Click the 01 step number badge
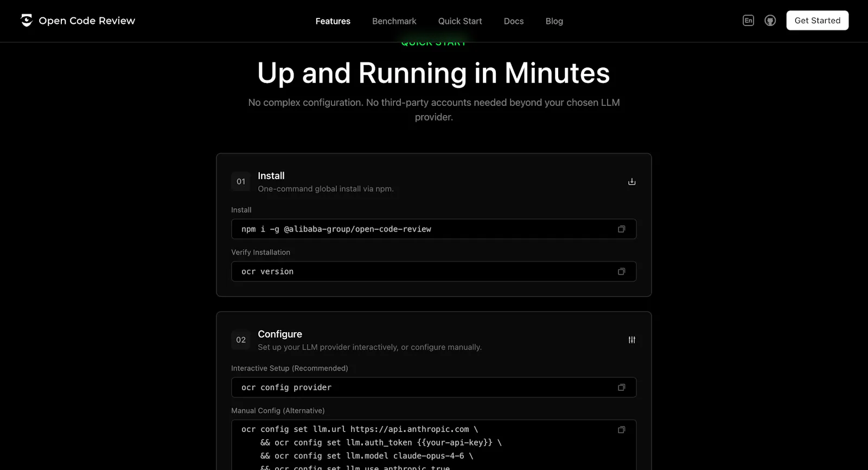Screen dimensions: 868x470 [x=241, y=181]
